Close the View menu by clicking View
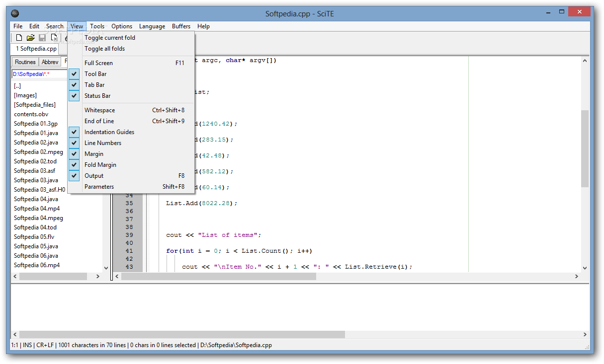604x364 pixels. 77,26
